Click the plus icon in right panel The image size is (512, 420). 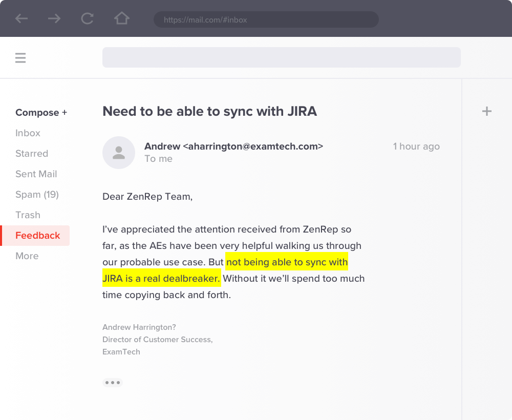486,111
